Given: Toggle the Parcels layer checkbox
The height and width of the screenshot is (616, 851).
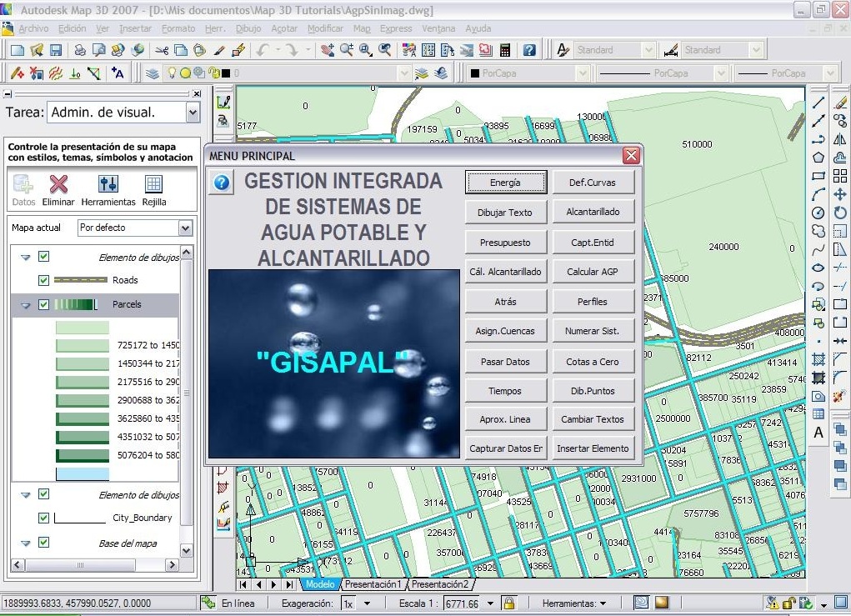Looking at the screenshot, I should click(44, 304).
